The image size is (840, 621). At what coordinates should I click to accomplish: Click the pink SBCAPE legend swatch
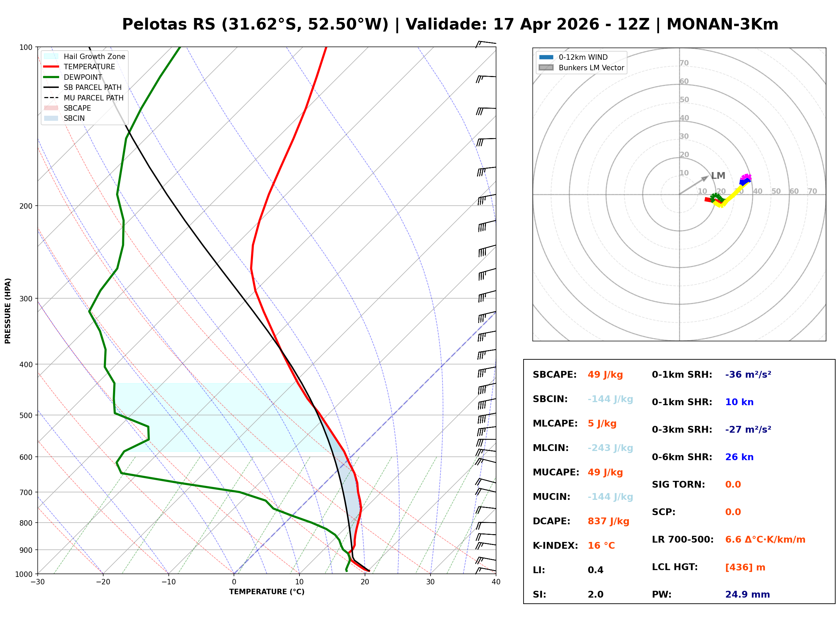tap(51, 108)
